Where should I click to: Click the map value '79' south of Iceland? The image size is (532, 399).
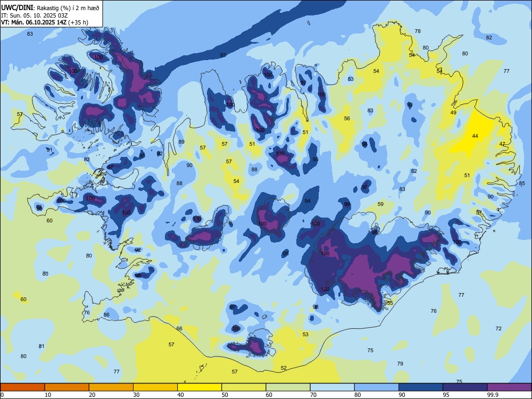coord(400,364)
